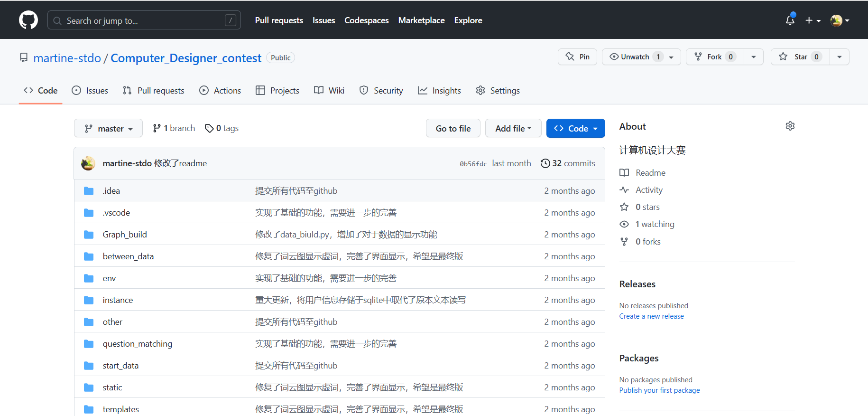The height and width of the screenshot is (416, 868).
Task: Open the between_data folder
Action: [128, 256]
